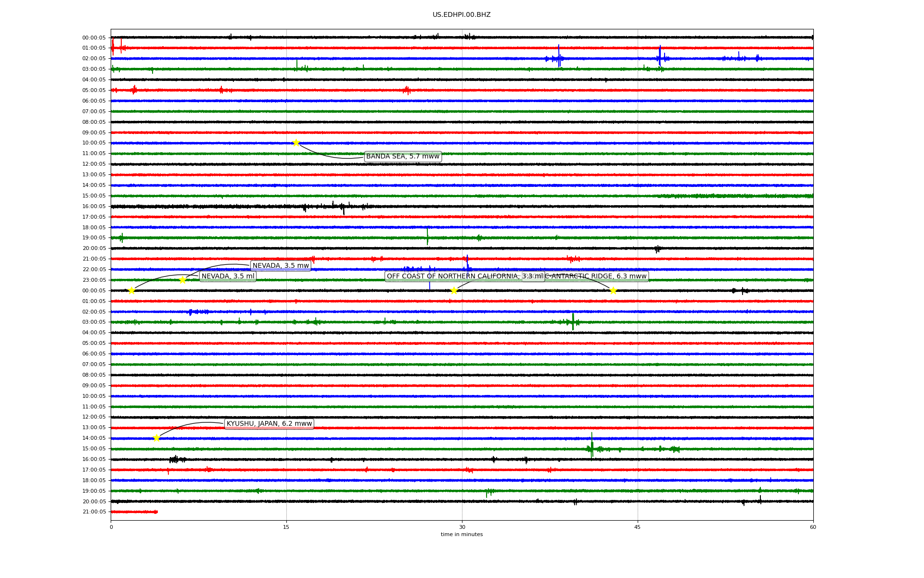
Task: Click the KYUSHU, JAPAN, 6.2 mww label
Action: (269, 424)
